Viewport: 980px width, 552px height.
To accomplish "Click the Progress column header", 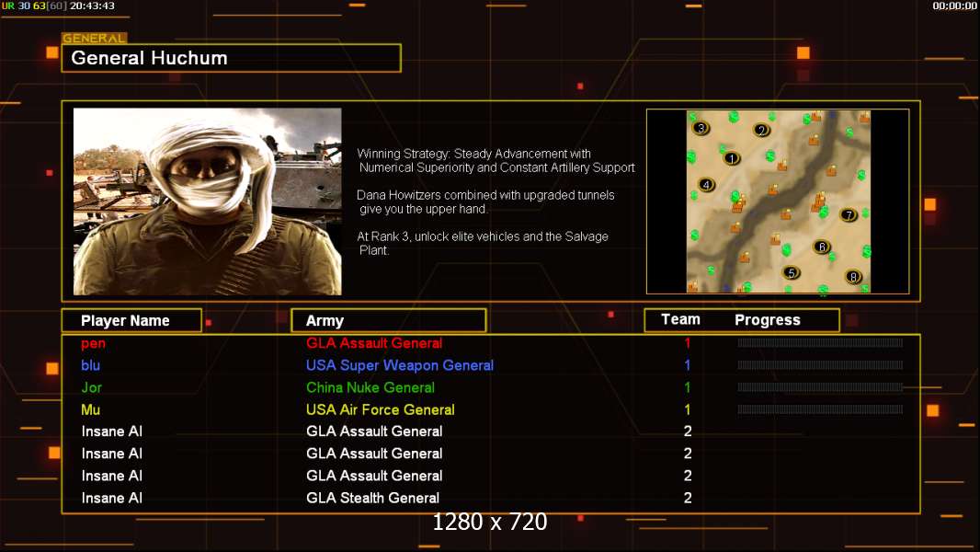I will pyautogui.click(x=768, y=320).
